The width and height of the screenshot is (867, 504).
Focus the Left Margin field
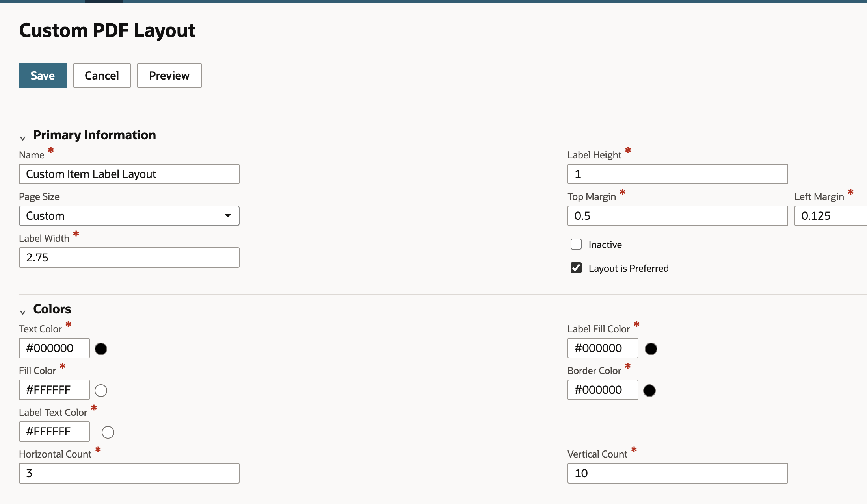click(831, 216)
